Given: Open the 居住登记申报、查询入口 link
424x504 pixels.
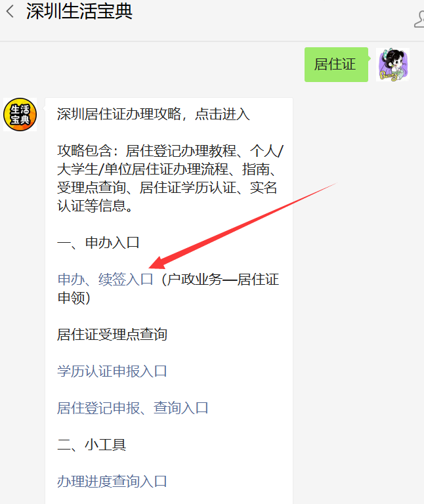Looking at the screenshot, I should coord(133,408).
